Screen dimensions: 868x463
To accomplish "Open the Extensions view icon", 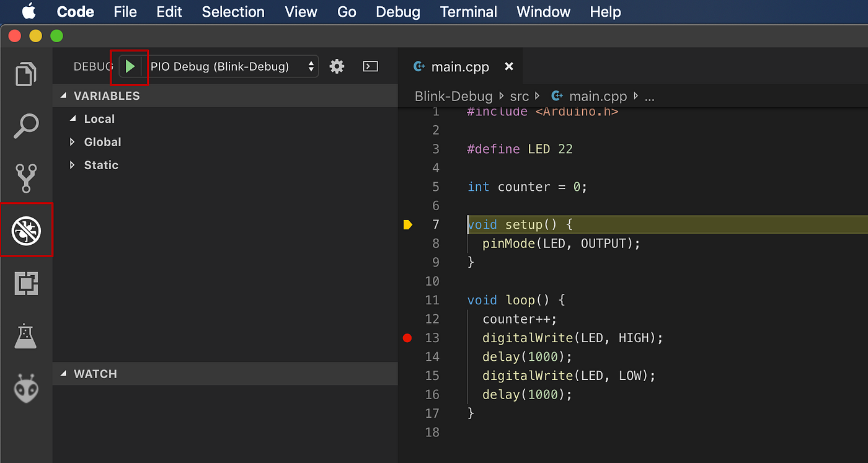I will coord(26,283).
